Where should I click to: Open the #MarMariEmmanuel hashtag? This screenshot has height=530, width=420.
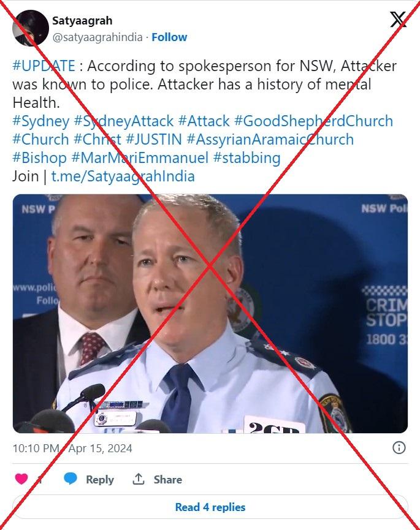coord(140,158)
